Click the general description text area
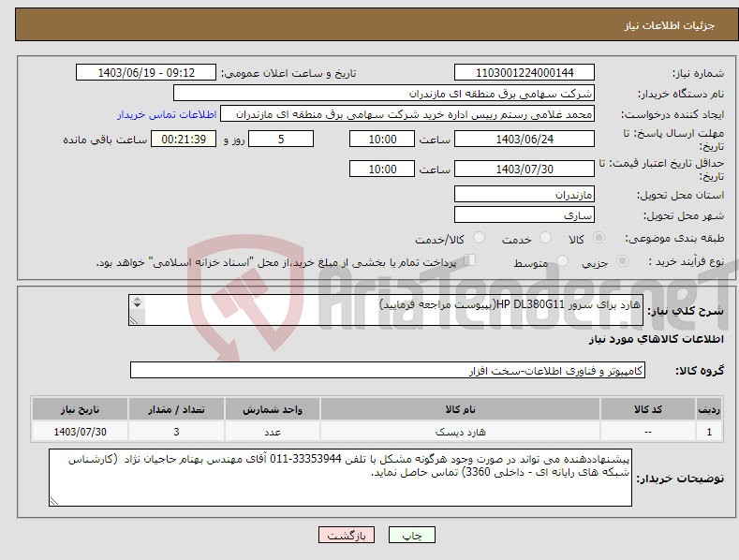Image resolution: width=739 pixels, height=560 pixels. [386, 310]
